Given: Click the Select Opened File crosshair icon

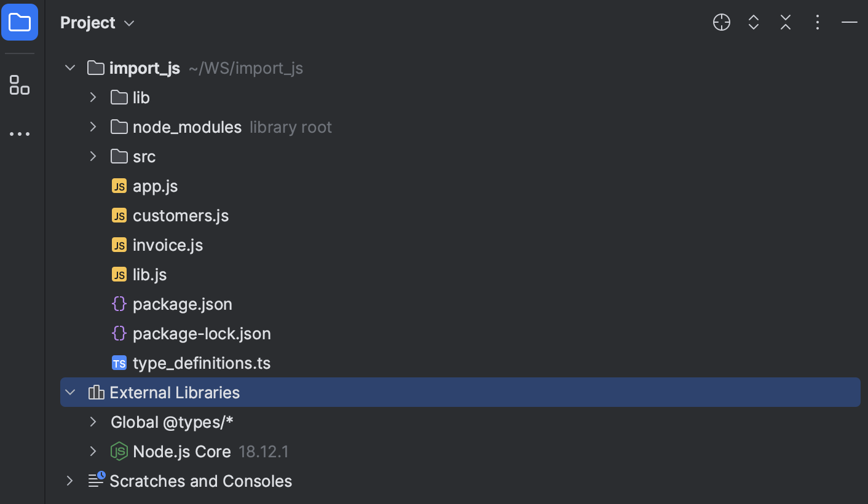Looking at the screenshot, I should pos(721,22).
